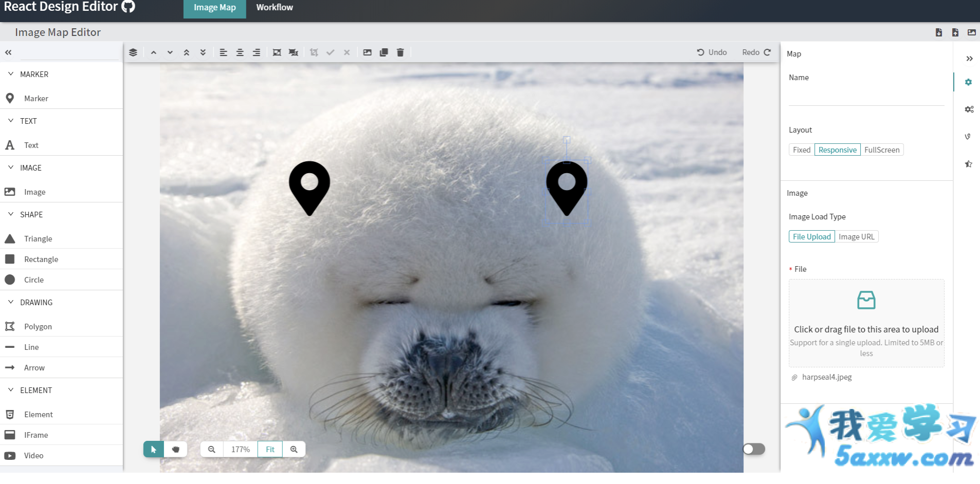Screen dimensions: 980x484
Task: Click the first file icon at top right
Action: coord(939,32)
